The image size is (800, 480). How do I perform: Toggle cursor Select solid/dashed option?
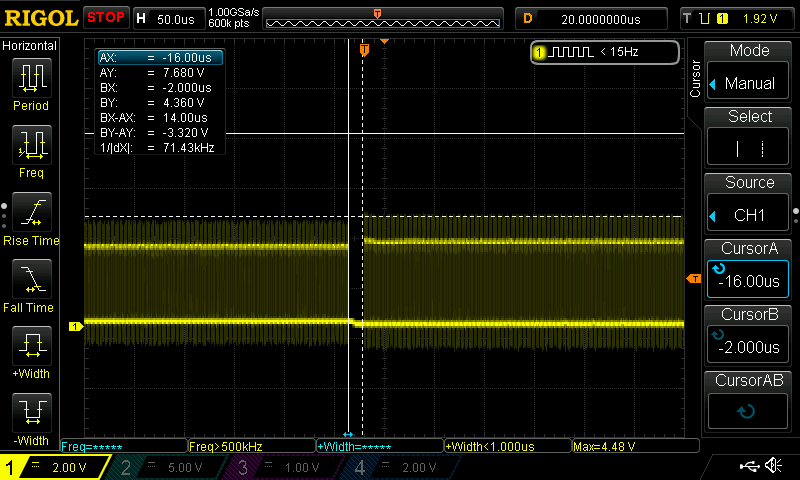click(x=748, y=148)
